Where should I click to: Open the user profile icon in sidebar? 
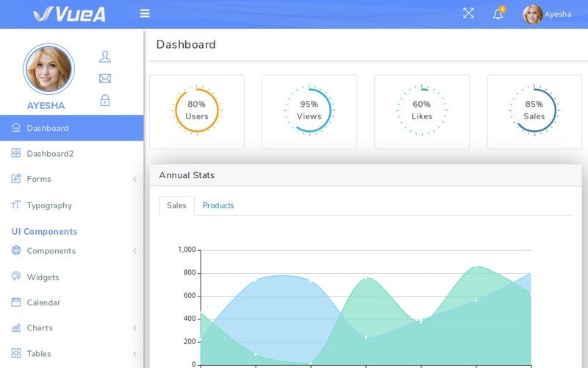pos(105,57)
